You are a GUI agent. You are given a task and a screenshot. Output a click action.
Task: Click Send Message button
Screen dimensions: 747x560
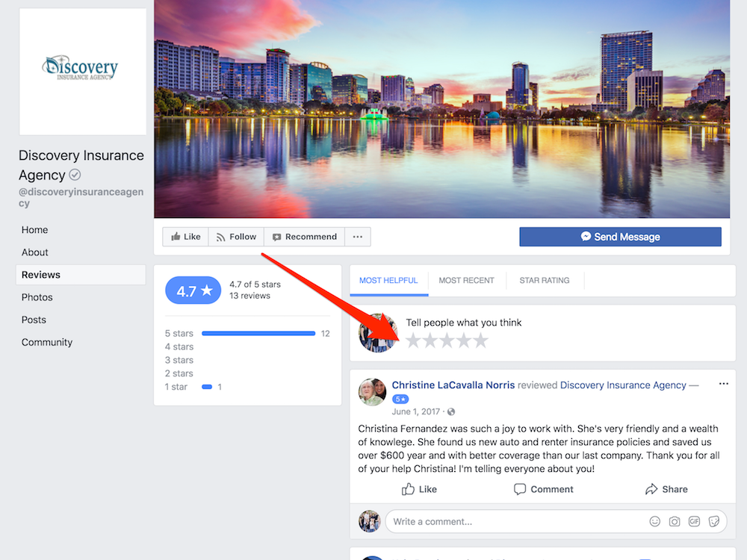point(620,237)
